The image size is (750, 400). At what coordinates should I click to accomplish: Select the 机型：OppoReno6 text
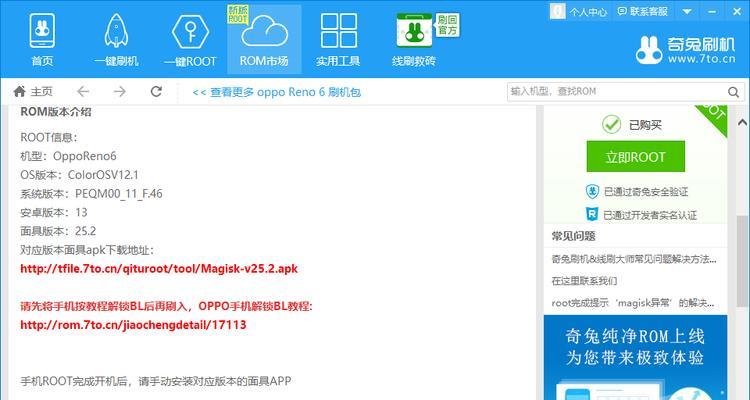coord(68,156)
